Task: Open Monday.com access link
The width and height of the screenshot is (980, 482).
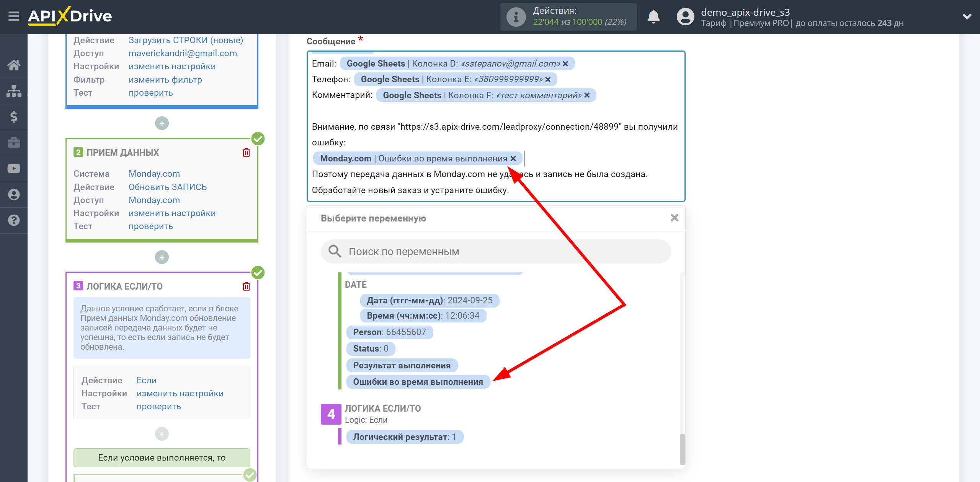Action: [154, 200]
